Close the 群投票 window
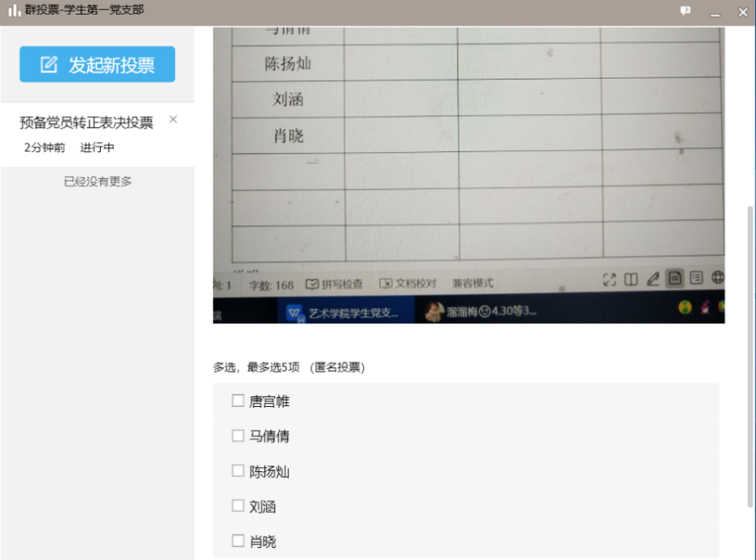The height and width of the screenshot is (560, 756). tap(742, 12)
